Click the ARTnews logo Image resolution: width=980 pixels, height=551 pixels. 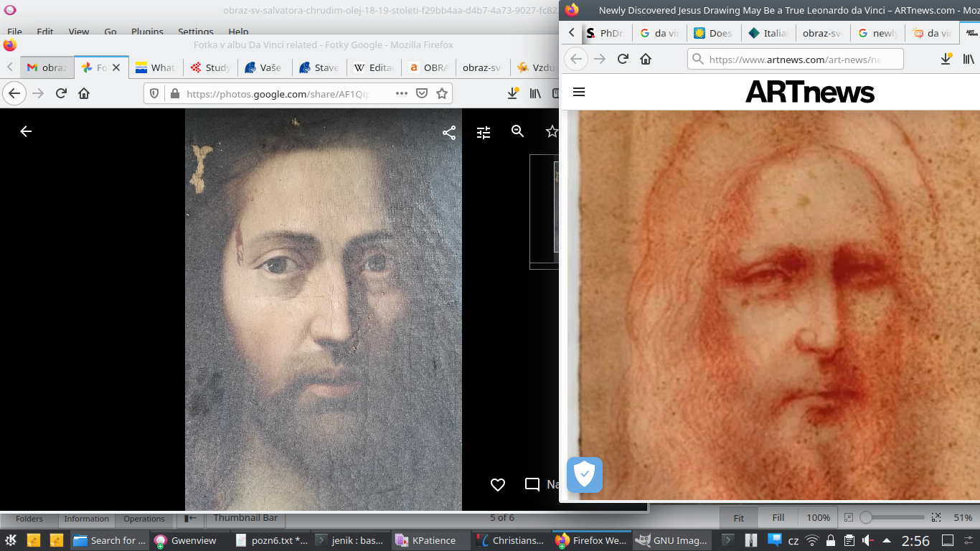[x=810, y=92]
